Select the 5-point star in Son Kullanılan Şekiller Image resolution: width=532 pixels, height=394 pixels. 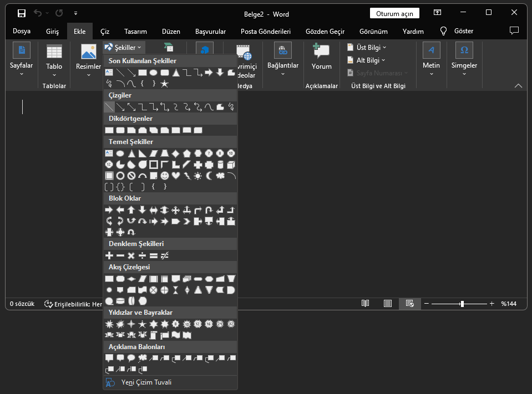pos(165,83)
